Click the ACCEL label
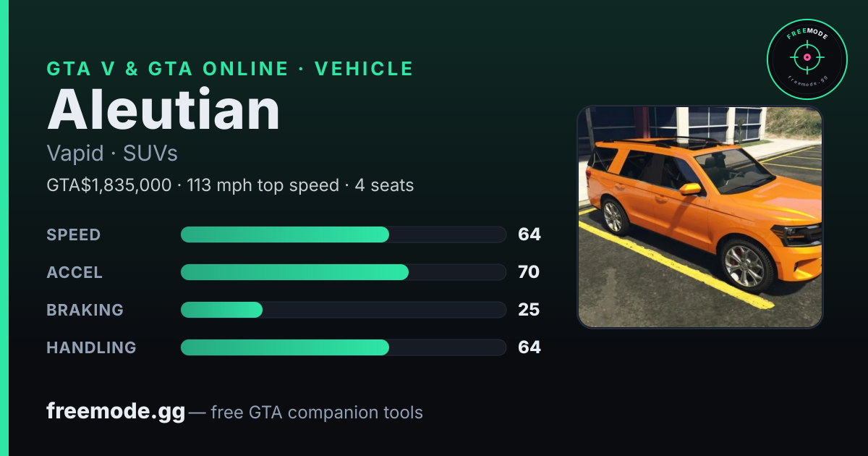Image resolution: width=868 pixels, height=456 pixels. coord(75,272)
